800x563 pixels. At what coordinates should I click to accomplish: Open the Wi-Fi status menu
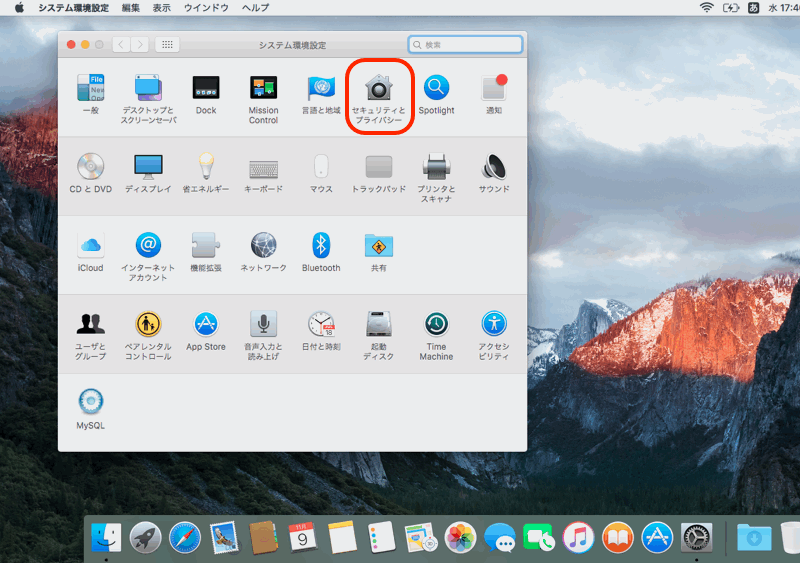[x=707, y=8]
